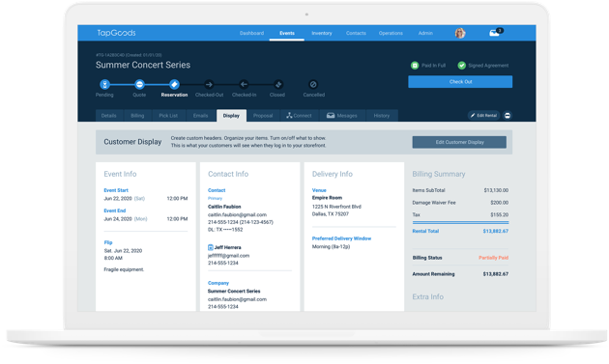Click the Cancelled status icon
Image resolution: width=609 pixels, height=364 pixels.
313,84
